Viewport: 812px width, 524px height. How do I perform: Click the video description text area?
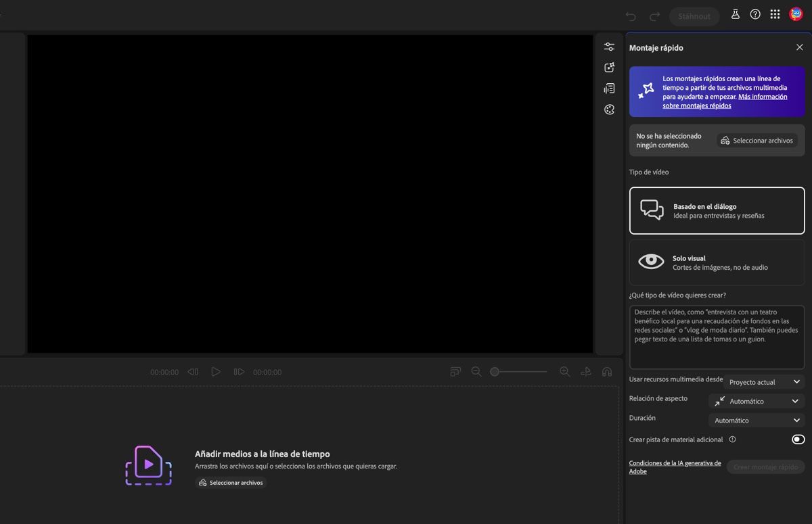[x=717, y=337]
